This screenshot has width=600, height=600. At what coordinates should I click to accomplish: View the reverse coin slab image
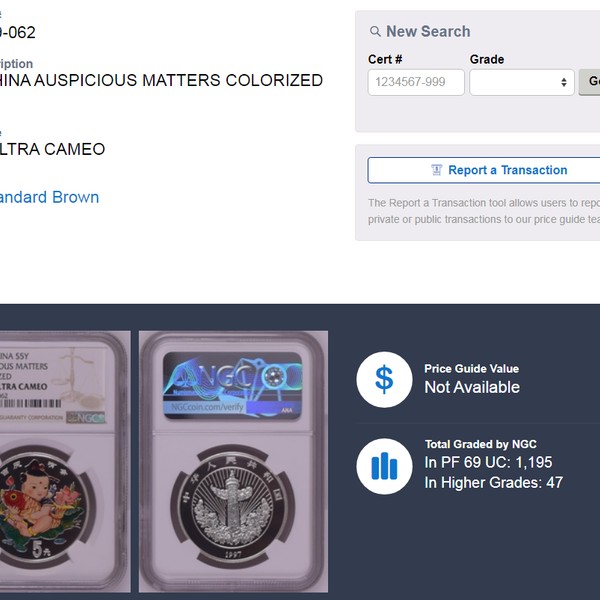pos(233,461)
